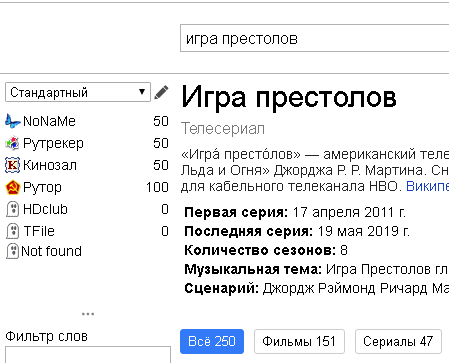Click the Рутрекер tracker icon
Screen dimensions: 449x363
point(13,143)
